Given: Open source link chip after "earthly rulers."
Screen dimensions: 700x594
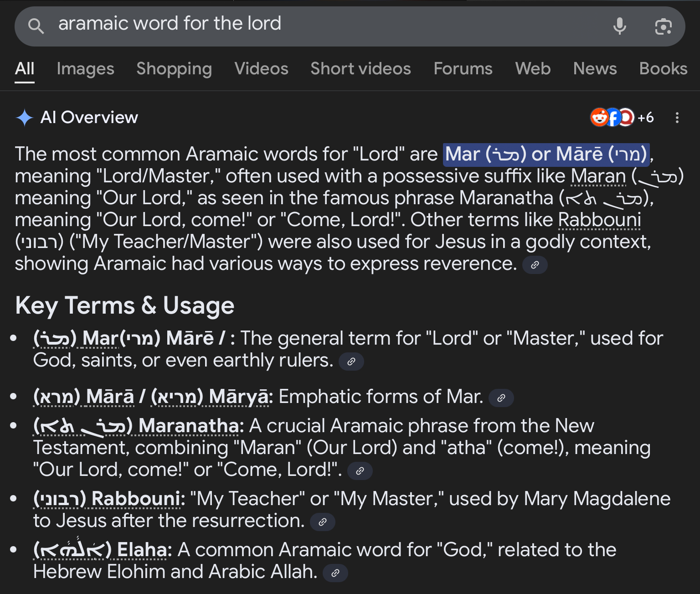Looking at the screenshot, I should coord(351,362).
